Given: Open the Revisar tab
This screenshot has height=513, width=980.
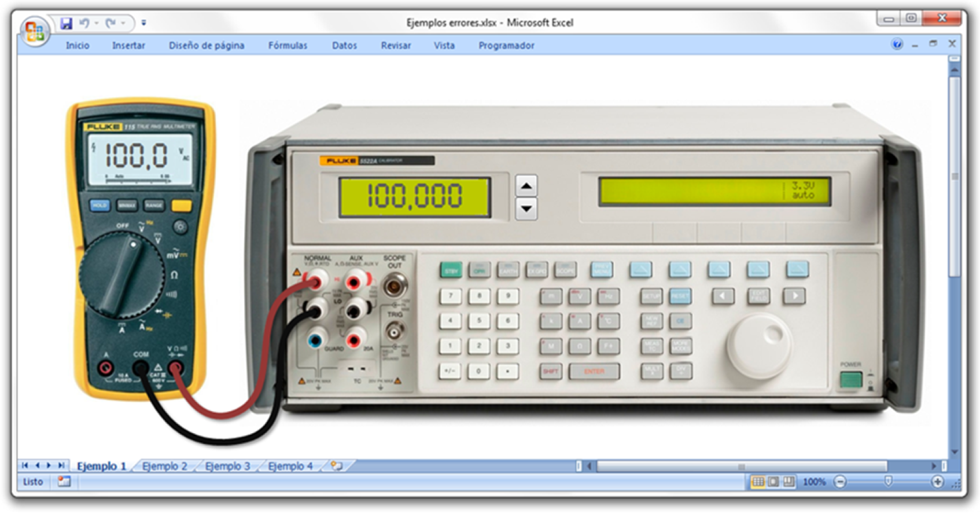Looking at the screenshot, I should 396,45.
